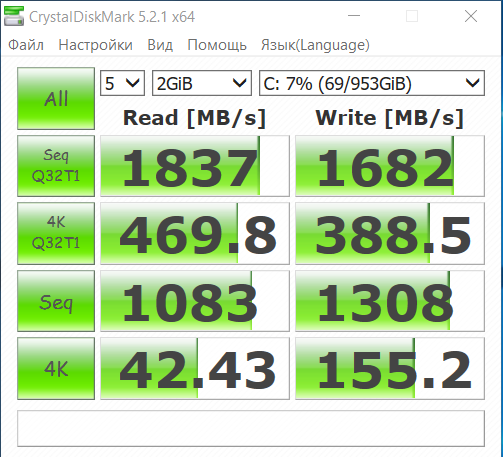Start the 4K Q32T1 test
The height and width of the screenshot is (457, 503).
coord(56,233)
